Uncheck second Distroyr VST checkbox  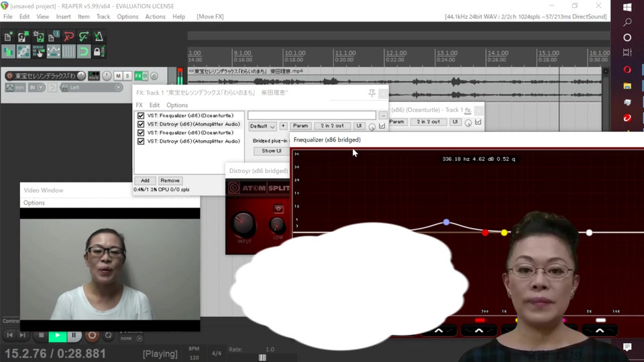click(x=141, y=141)
